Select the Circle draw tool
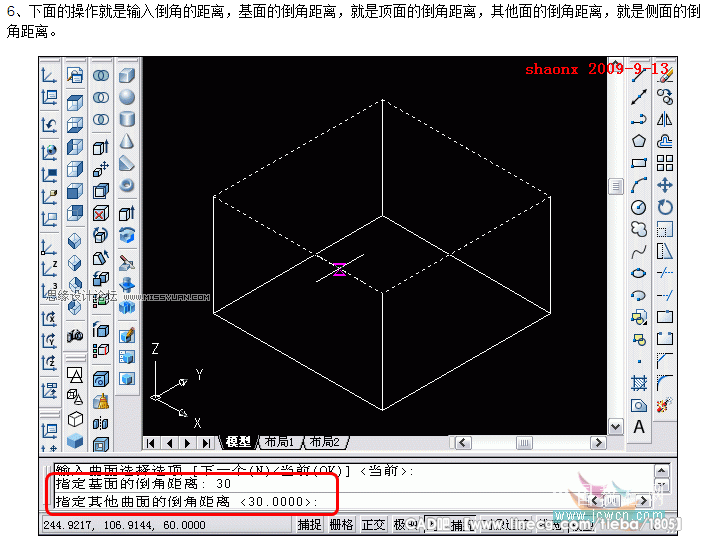Screen dimensions: 711x541 [639, 208]
